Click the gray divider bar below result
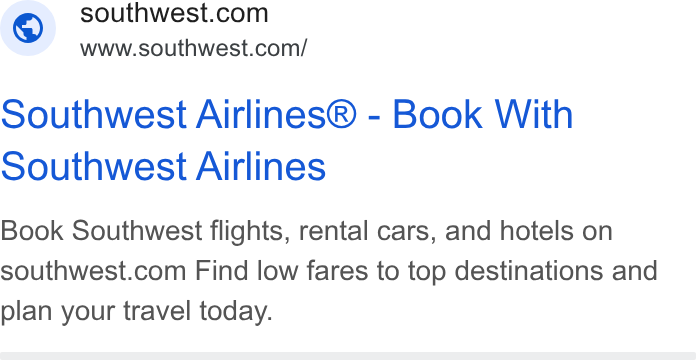 [348, 356]
